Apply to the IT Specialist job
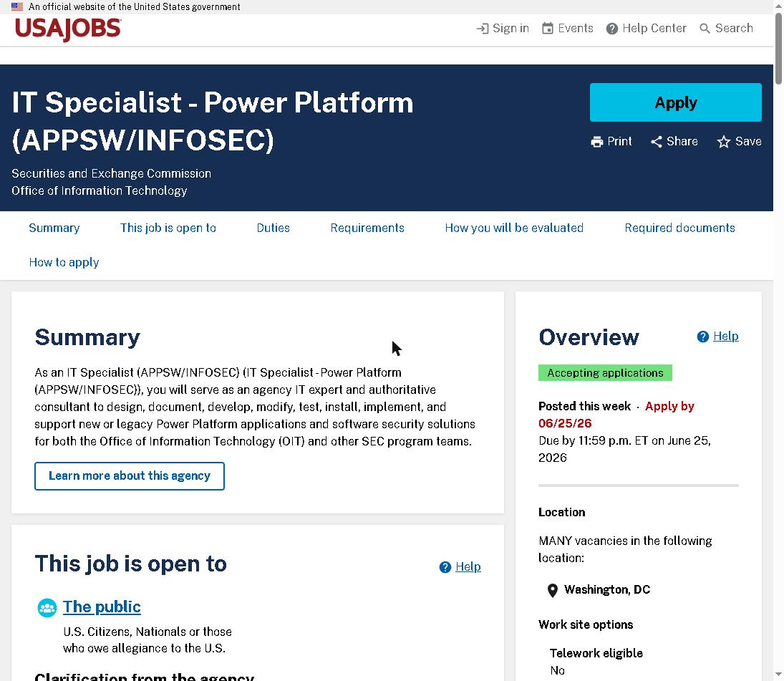 [675, 102]
